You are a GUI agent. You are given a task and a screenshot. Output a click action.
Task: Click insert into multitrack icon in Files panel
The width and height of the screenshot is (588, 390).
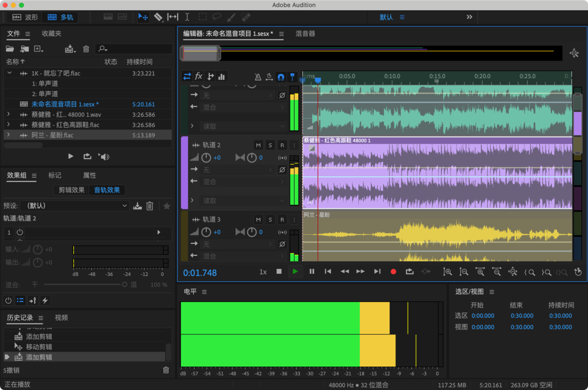(71, 49)
